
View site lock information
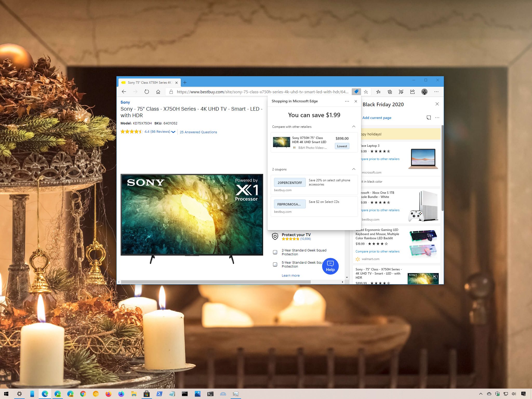coord(171,92)
